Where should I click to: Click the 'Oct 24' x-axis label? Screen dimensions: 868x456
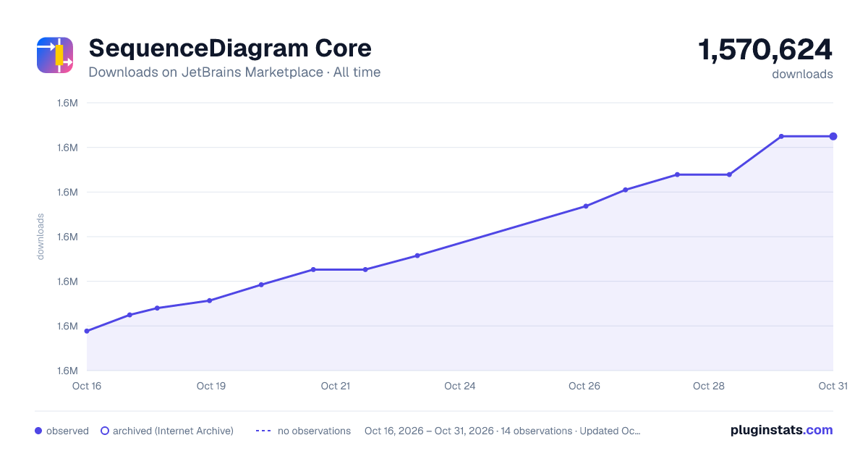(x=460, y=386)
